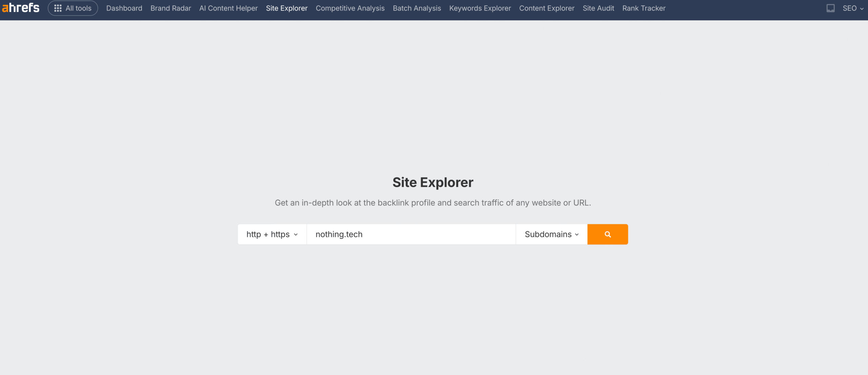Click the orange search button
This screenshot has height=375, width=868.
608,234
